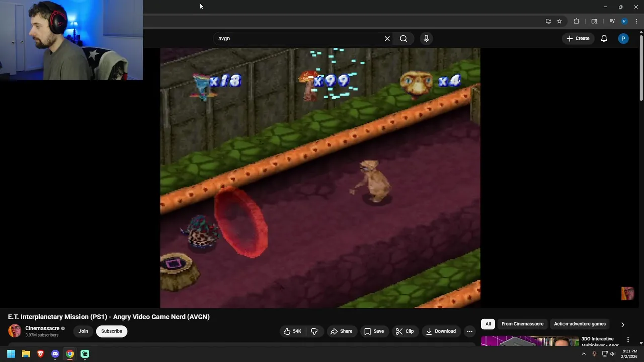Like the video with thumbs up
The width and height of the screenshot is (644, 362).
tap(292, 331)
